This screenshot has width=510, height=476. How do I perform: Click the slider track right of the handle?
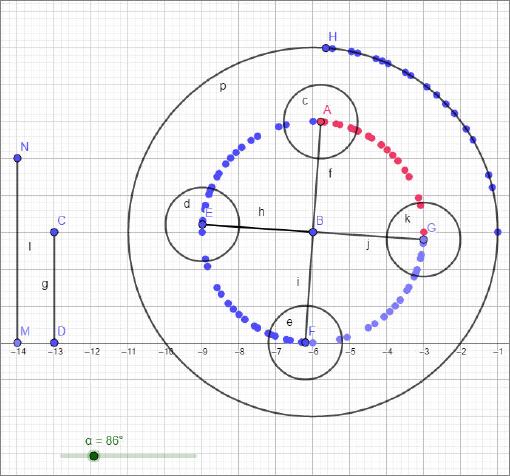point(147,456)
